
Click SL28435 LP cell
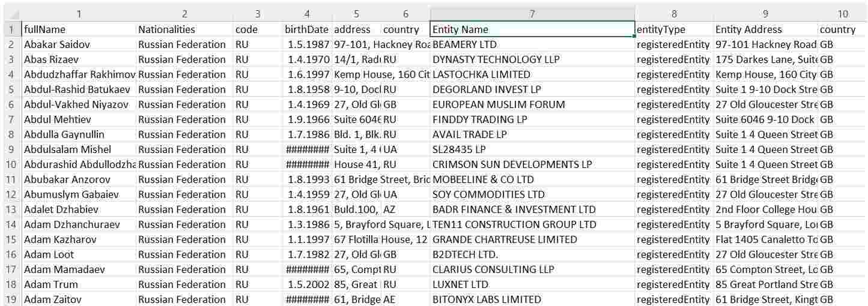[x=532, y=149]
